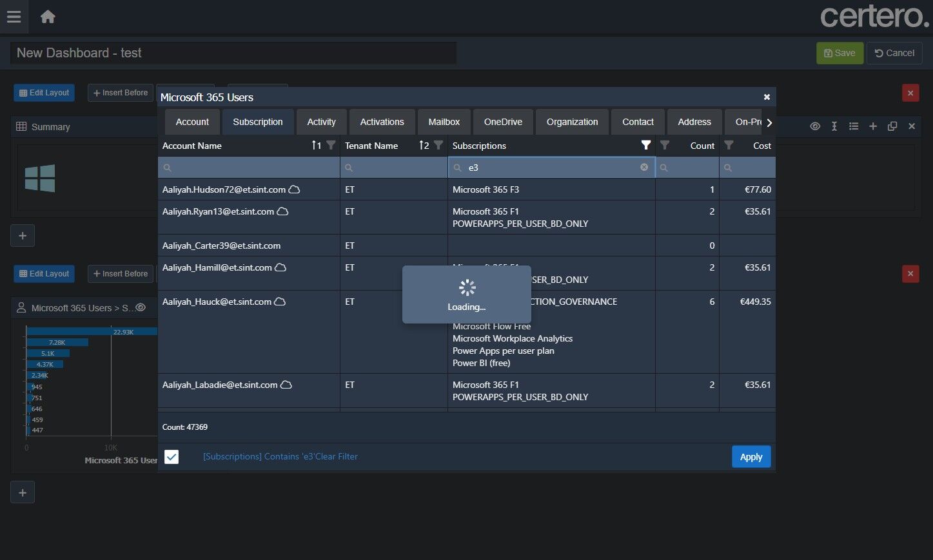933x560 pixels.
Task: Uncheck the Subscriptions filter checkbox
Action: 172,457
